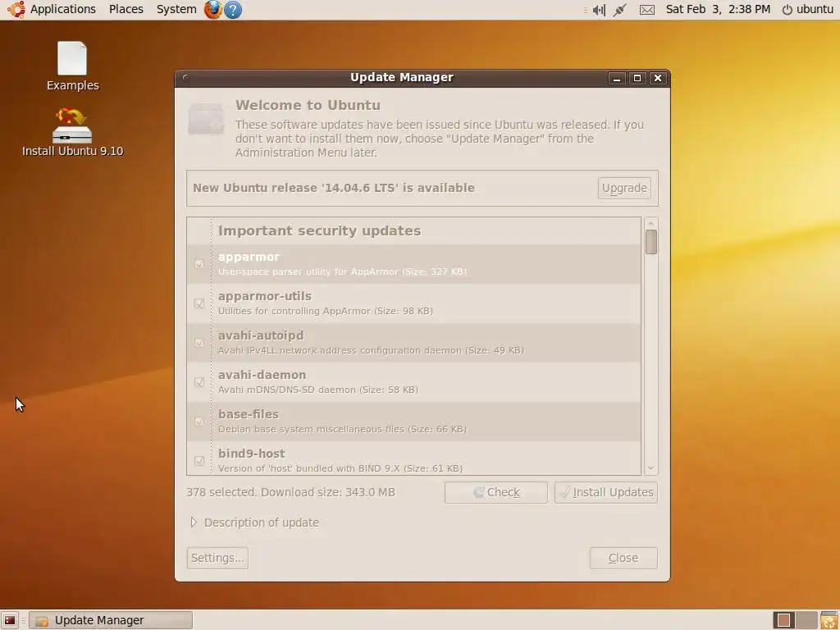Select the avahi-autoipd package row
840x630 pixels.
(x=413, y=343)
